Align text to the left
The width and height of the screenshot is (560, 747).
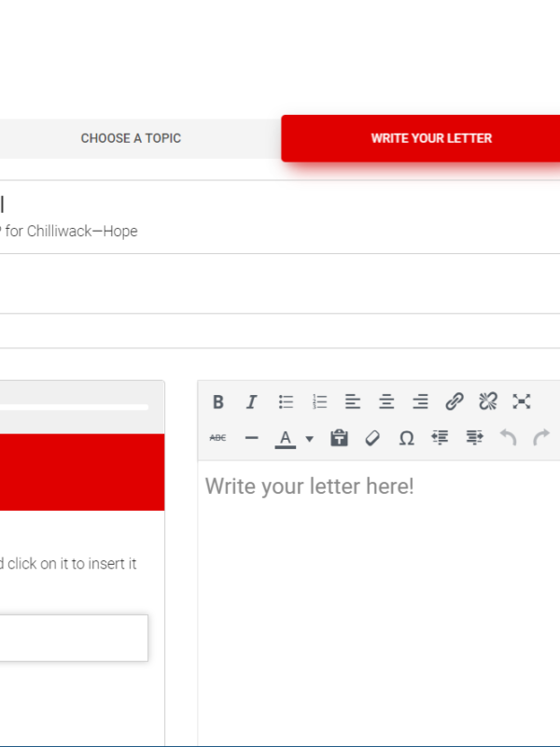(x=353, y=402)
